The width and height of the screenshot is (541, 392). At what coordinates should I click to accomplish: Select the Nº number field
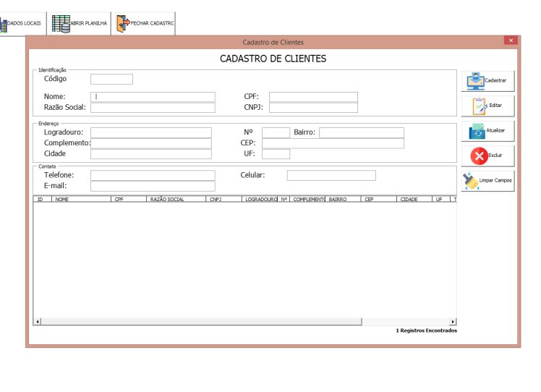(276, 132)
